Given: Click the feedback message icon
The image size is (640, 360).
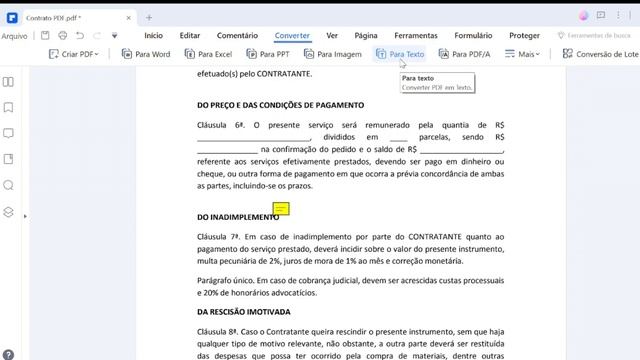Looking at the screenshot, I should 601,16.
